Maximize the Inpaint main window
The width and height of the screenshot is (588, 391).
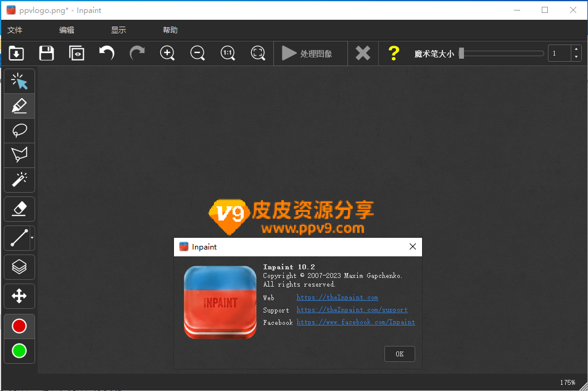point(545,10)
